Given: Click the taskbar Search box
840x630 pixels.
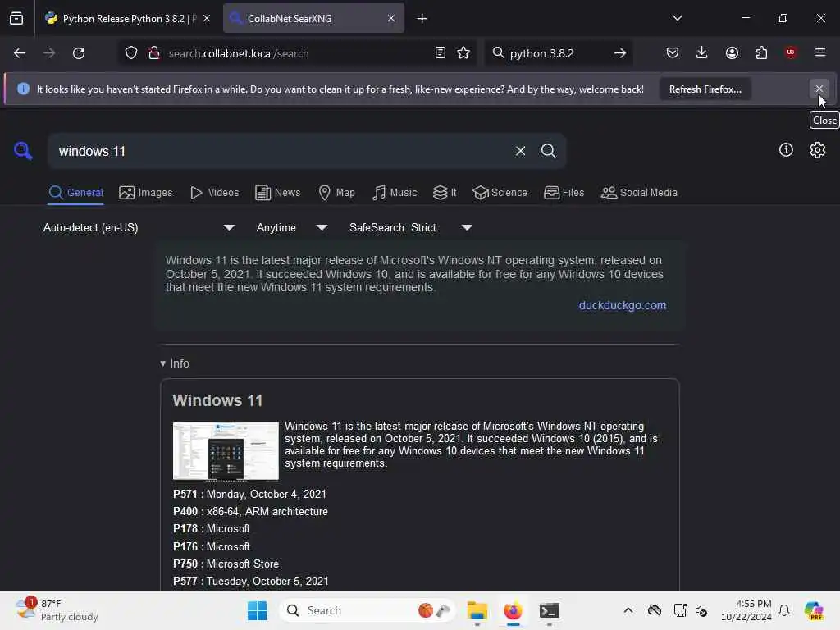Looking at the screenshot, I should (367, 610).
